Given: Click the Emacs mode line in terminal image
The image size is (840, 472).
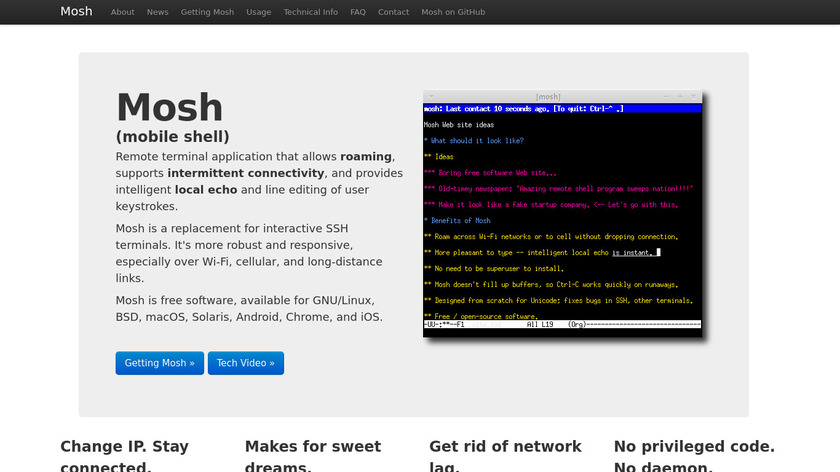Looking at the screenshot, I should point(562,325).
